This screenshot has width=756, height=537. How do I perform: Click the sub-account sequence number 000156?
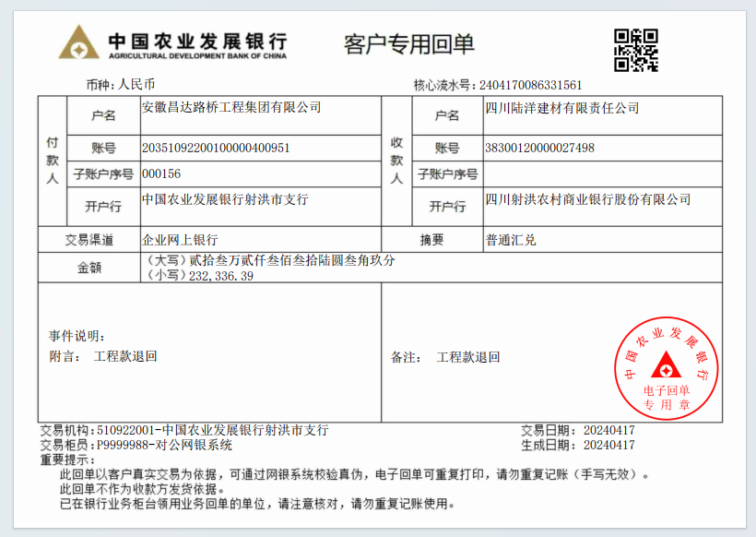pos(161,173)
